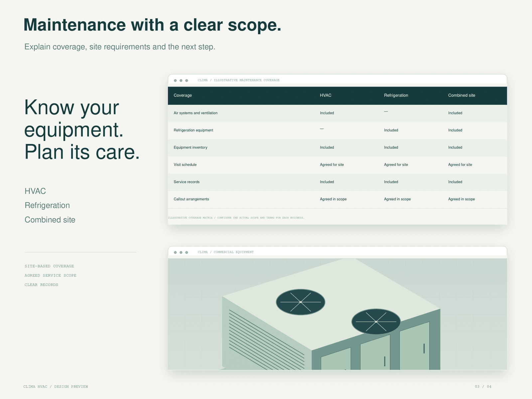Image resolution: width=532 pixels, height=399 pixels.
Task: Click the subtitle about coverage and site requirements
Action: (x=120, y=47)
